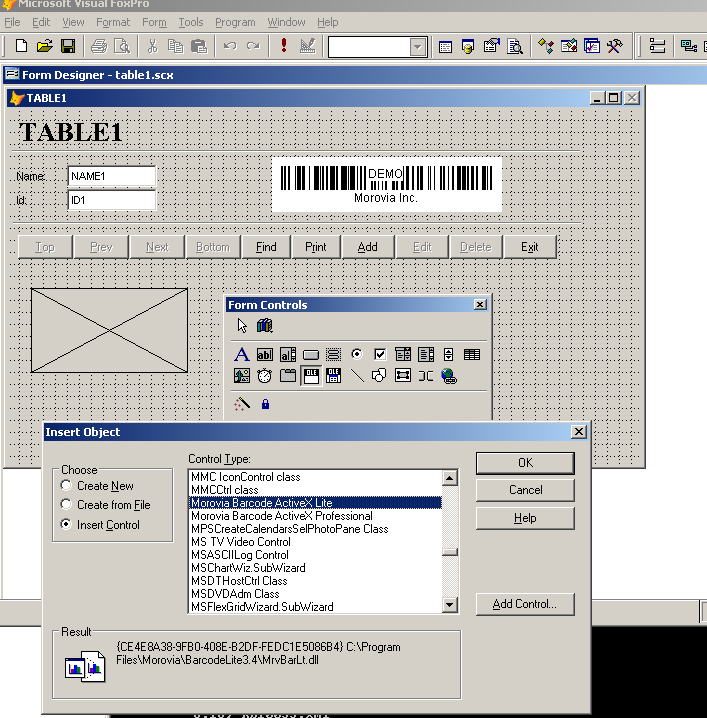Pick the Label tool (letter A)
Image resolution: width=707 pixels, height=718 pixels.
242,354
